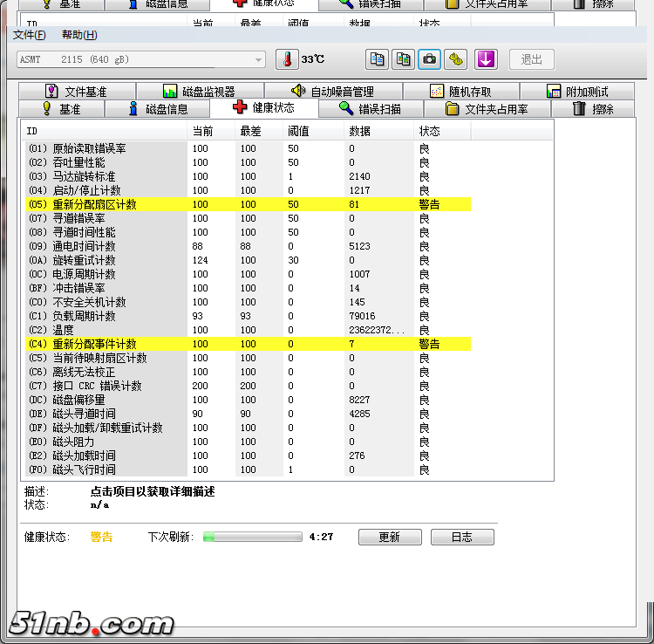Screen dimensions: 654x644
Task: Switch to the 自动噪音管理 tab
Action: (333, 91)
